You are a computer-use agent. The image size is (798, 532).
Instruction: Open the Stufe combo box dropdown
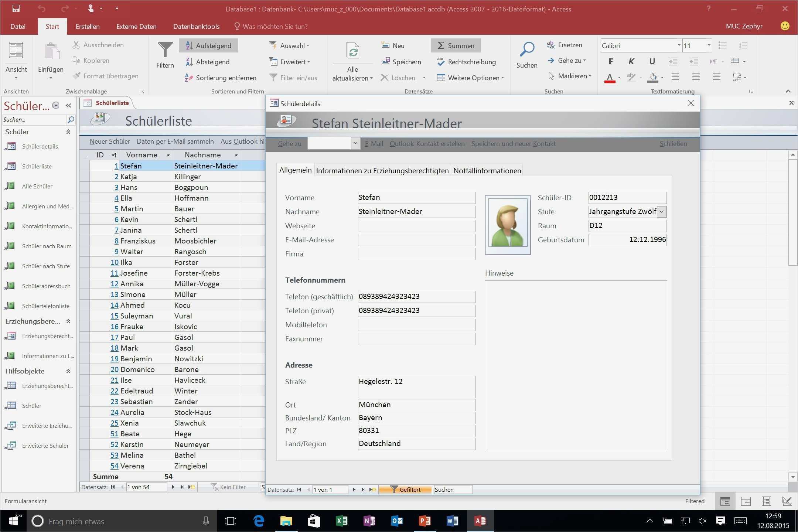(x=662, y=212)
